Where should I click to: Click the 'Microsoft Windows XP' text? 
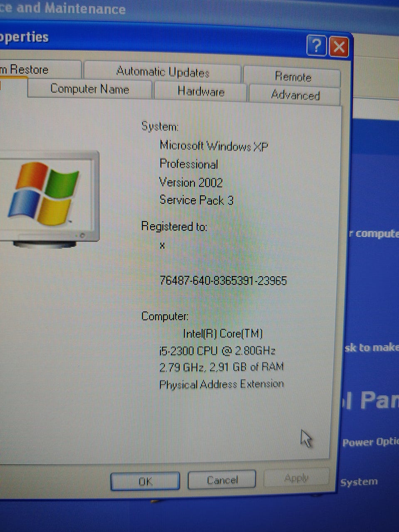click(x=214, y=146)
